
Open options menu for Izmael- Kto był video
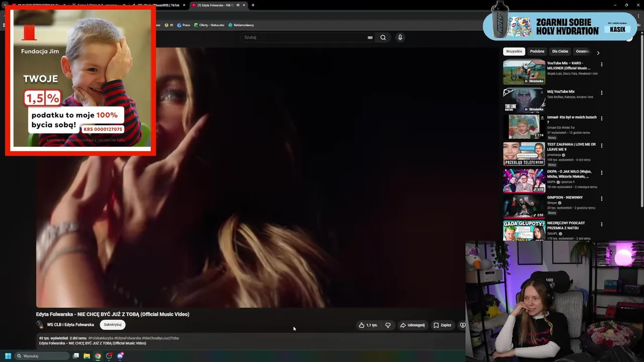(x=601, y=119)
